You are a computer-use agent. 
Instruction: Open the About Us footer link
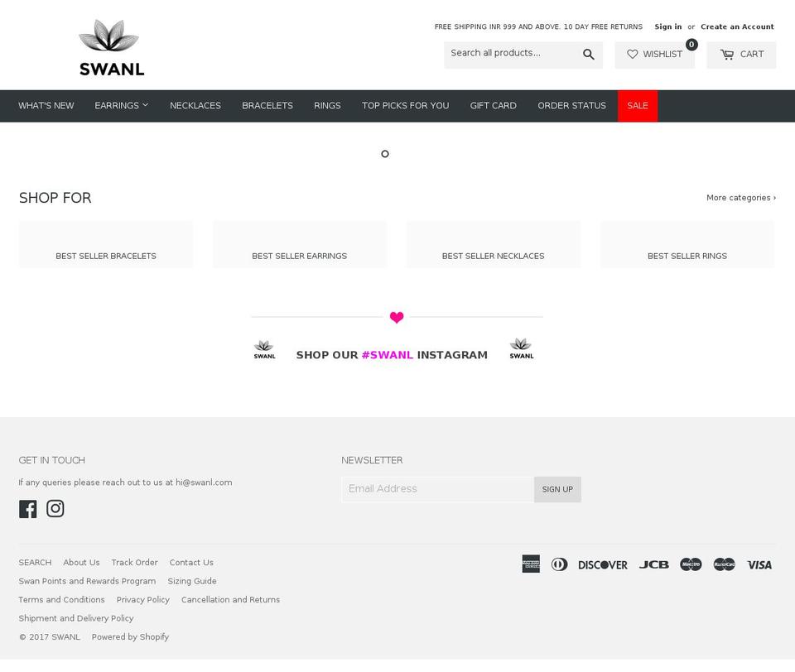pyautogui.click(x=81, y=563)
